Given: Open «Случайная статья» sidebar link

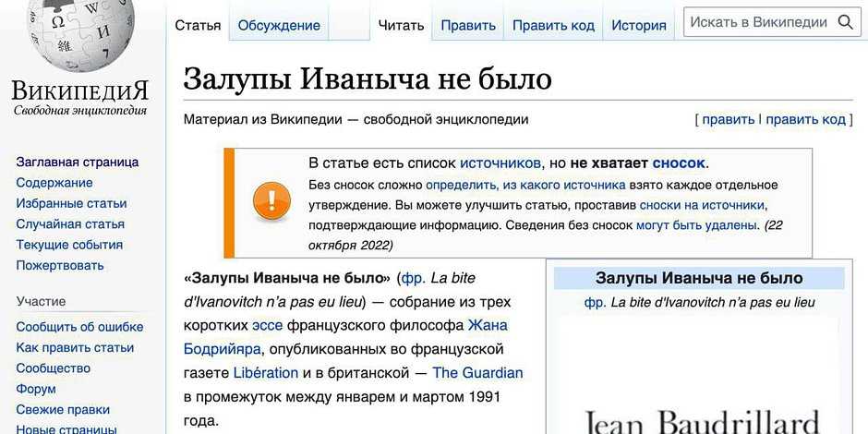Looking at the screenshot, I should click(x=70, y=224).
